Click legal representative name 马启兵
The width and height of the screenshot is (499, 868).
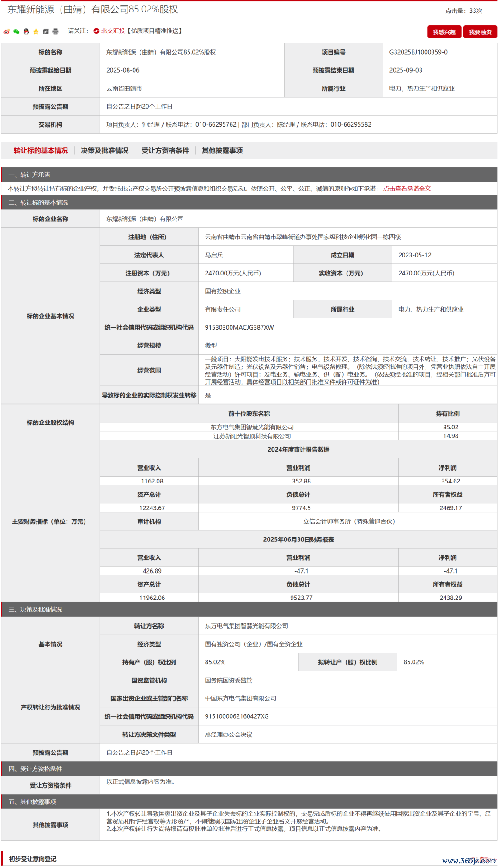click(x=214, y=255)
